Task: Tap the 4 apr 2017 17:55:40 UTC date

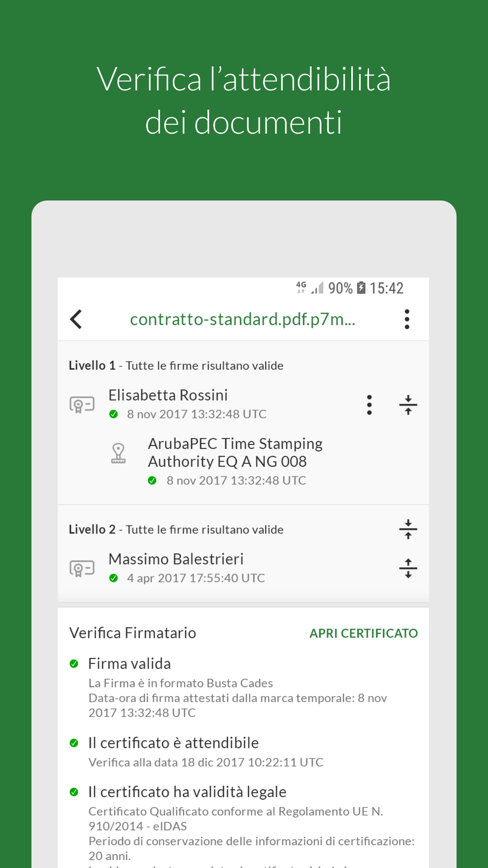Action: tap(196, 578)
